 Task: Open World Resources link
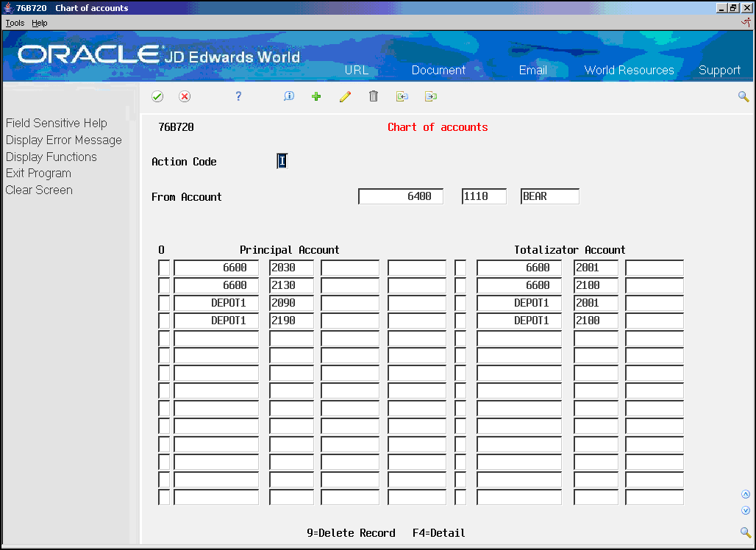coord(629,70)
